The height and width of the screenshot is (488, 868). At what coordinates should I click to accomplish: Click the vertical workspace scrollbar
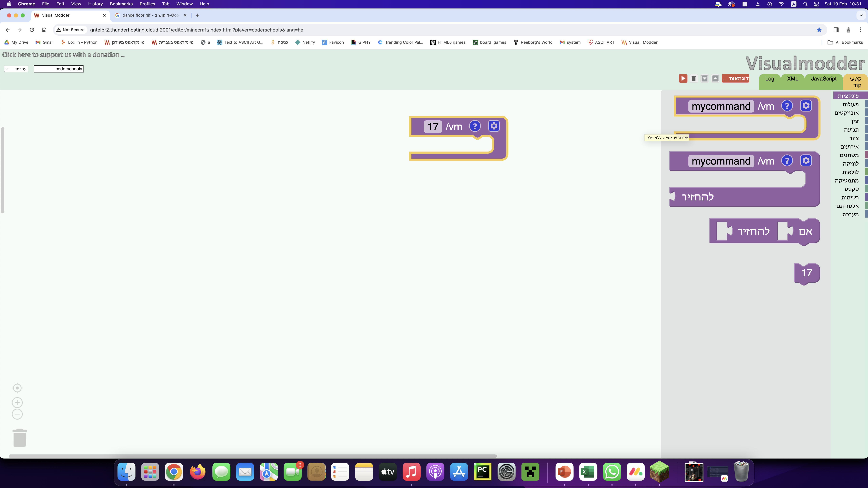[3, 170]
